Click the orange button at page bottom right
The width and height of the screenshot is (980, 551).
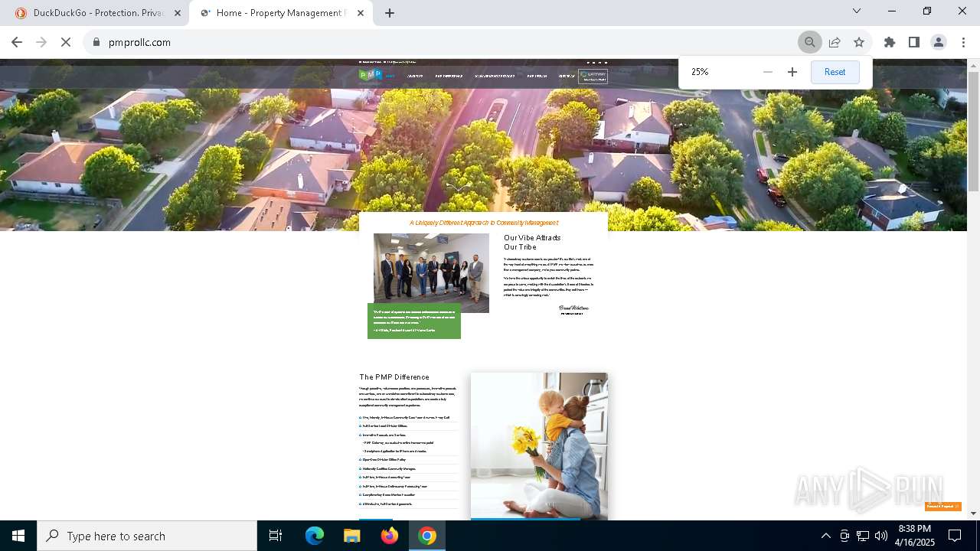pos(942,507)
